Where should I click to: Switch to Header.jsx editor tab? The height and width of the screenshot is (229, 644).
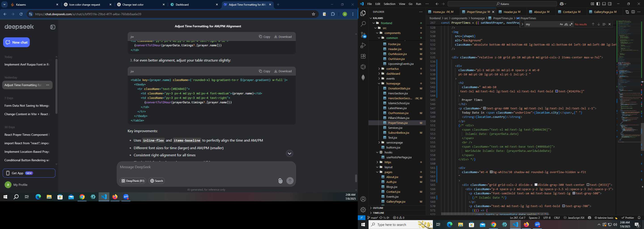click(x=511, y=12)
